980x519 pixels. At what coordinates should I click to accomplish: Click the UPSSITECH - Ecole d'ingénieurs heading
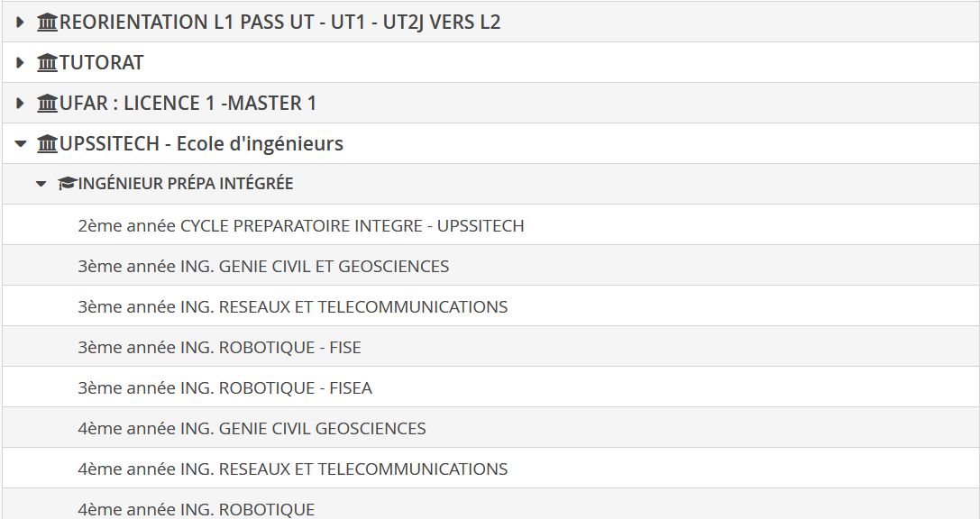tap(201, 144)
